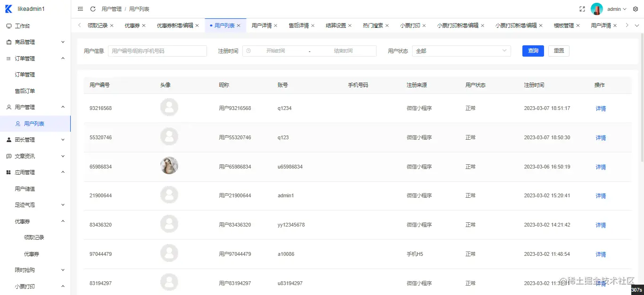Click the 手机H5 source cell

pos(415,254)
